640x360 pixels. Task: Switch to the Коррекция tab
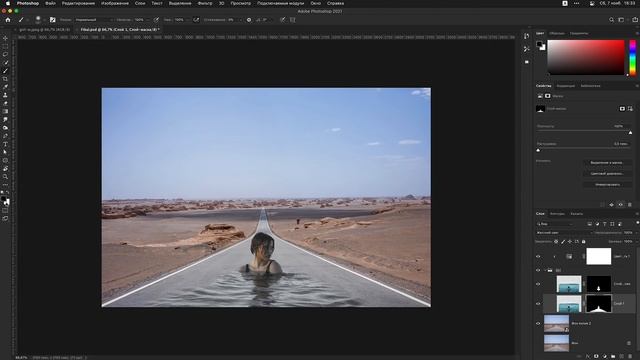pos(566,86)
